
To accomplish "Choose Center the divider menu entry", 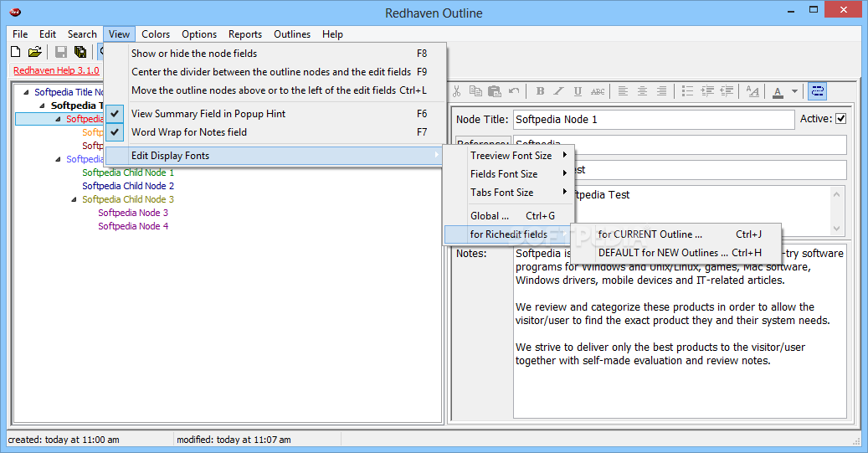I will pyautogui.click(x=275, y=71).
